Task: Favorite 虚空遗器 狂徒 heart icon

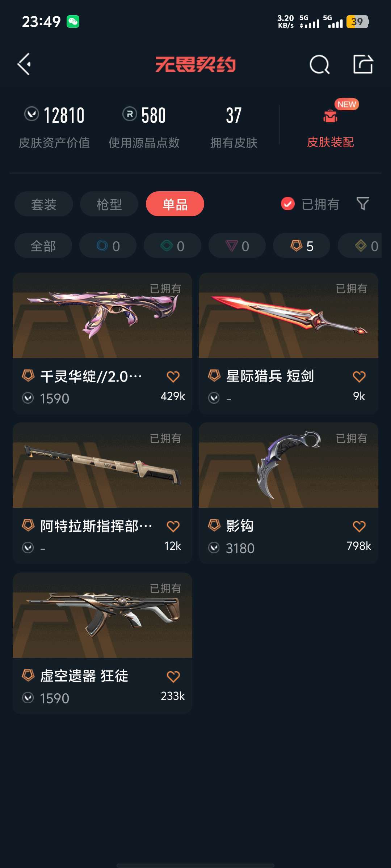Action: (173, 676)
